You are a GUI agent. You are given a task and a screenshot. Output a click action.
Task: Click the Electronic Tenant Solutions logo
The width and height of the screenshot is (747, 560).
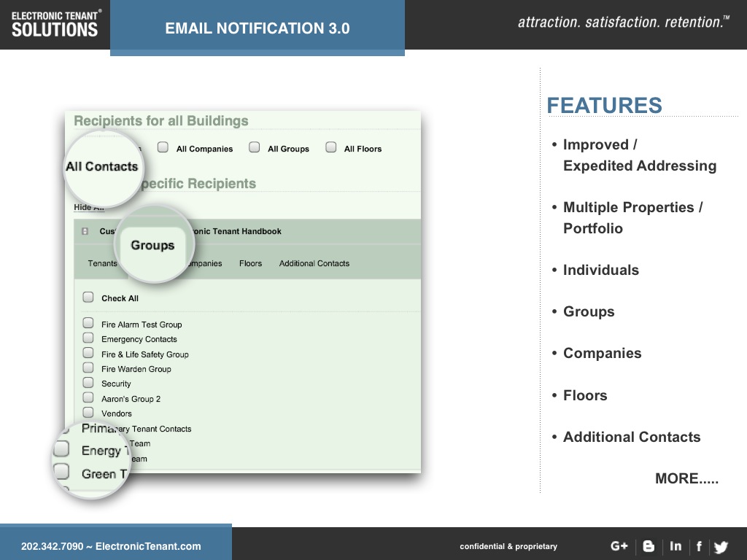point(55,24)
